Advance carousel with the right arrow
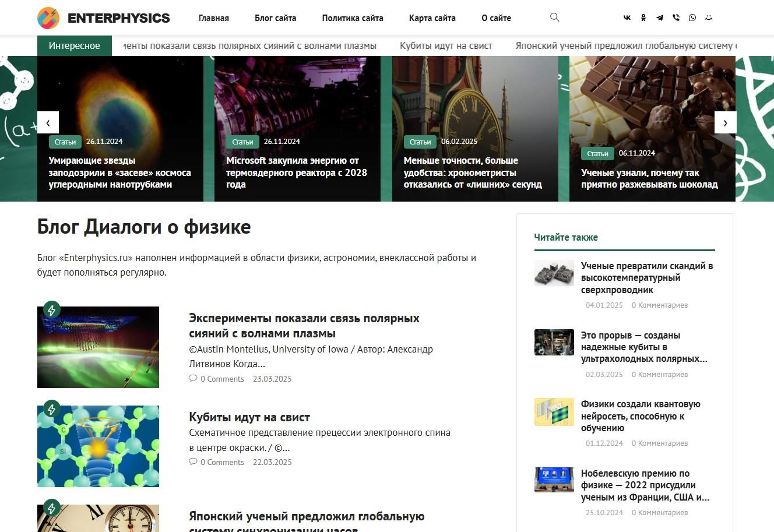774x532 pixels. coord(726,122)
